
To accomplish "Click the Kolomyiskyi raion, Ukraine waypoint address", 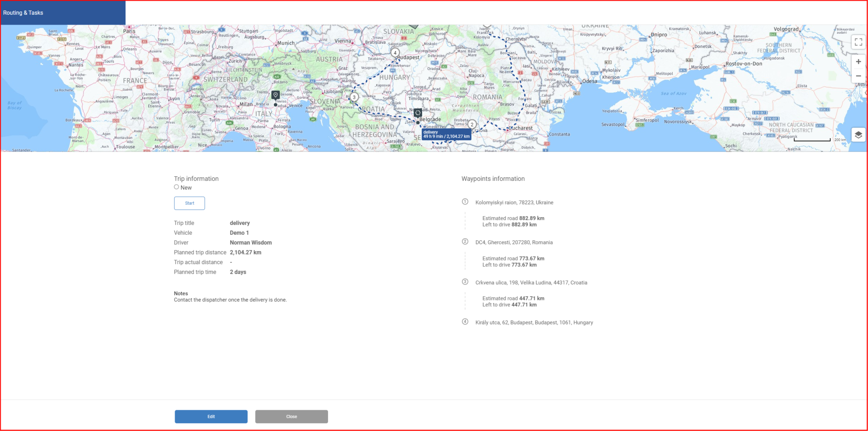I will pos(514,203).
